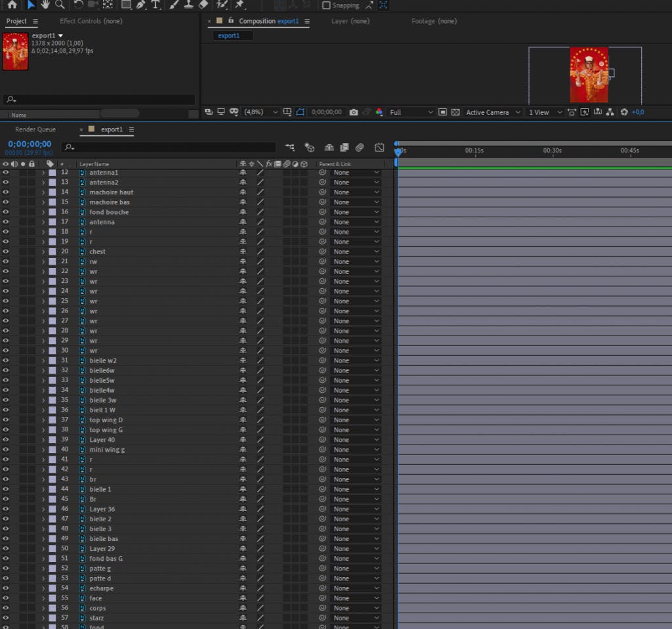This screenshot has height=629, width=672.
Task: Expand the machoire haut layer properties
Action: [43, 192]
